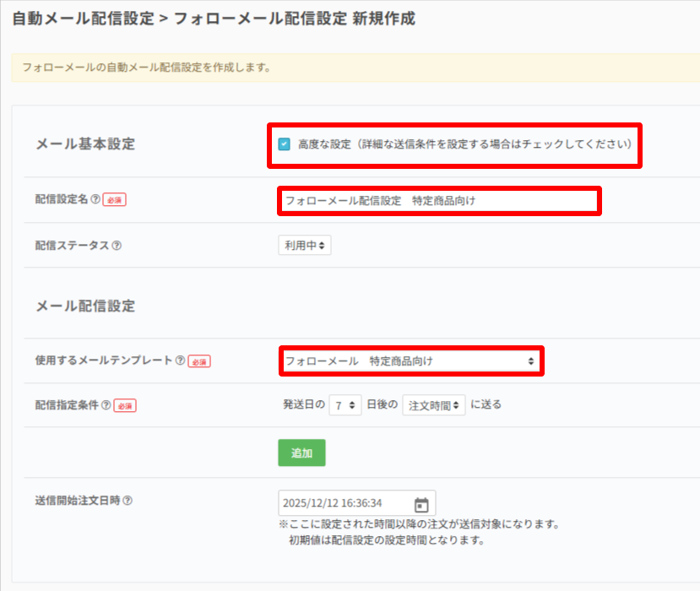Open the days dropdown showing 7
Screen dimensions: 700x591
coord(345,405)
